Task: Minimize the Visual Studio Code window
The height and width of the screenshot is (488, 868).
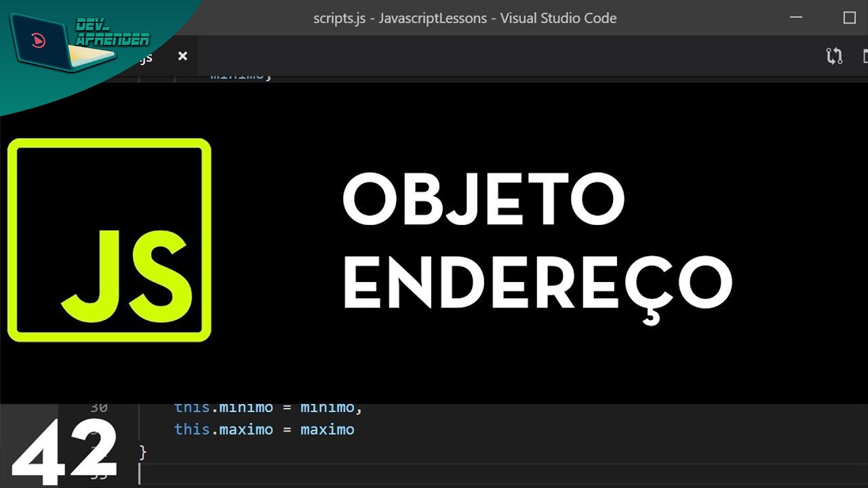Action: pyautogui.click(x=797, y=18)
